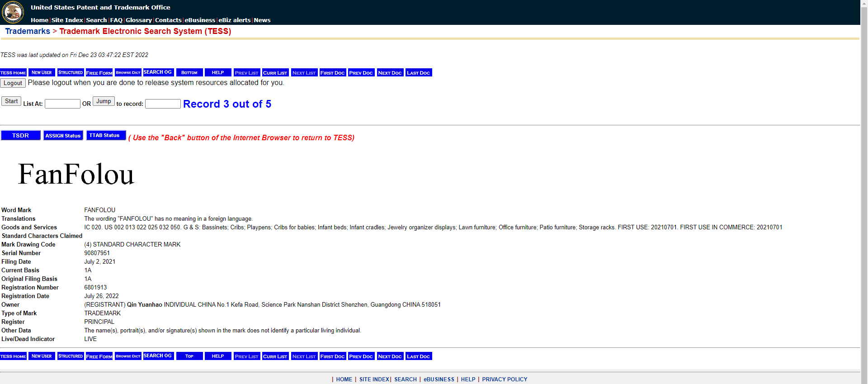View TTAB Status for this mark
The width and height of the screenshot is (868, 384).
pyautogui.click(x=105, y=136)
